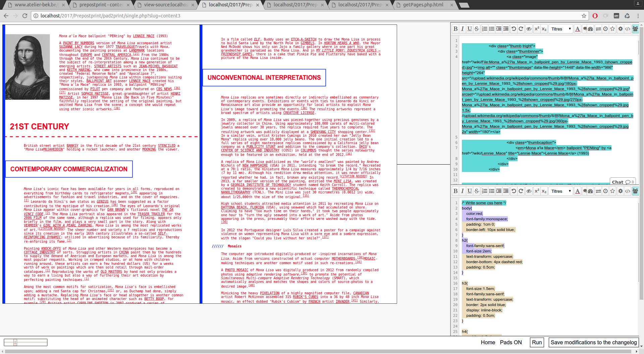Switch to the getPages.php.html tab
This screenshot has height=354, width=644.
coord(423,5)
